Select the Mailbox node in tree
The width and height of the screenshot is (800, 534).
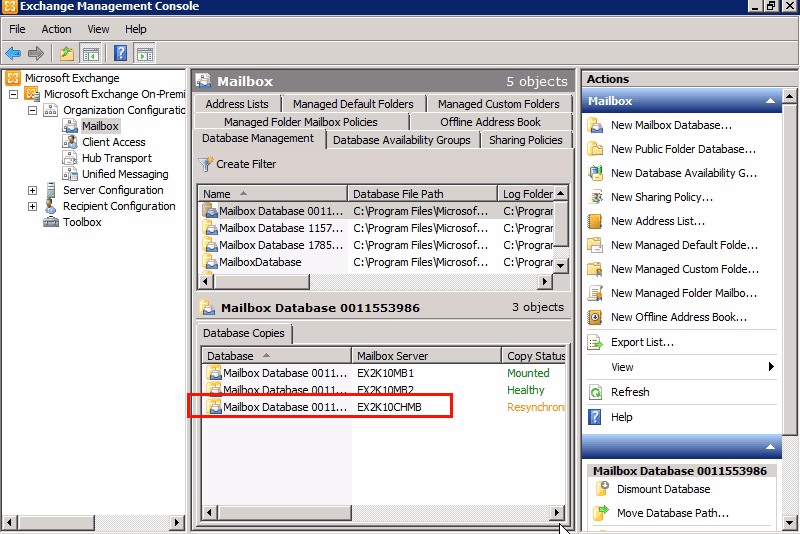(100, 126)
